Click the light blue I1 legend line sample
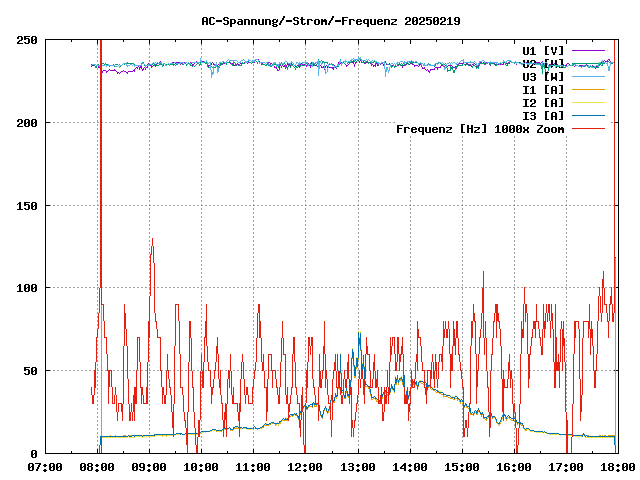Image resolution: width=640 pixels, height=480 pixels. [x=589, y=89]
